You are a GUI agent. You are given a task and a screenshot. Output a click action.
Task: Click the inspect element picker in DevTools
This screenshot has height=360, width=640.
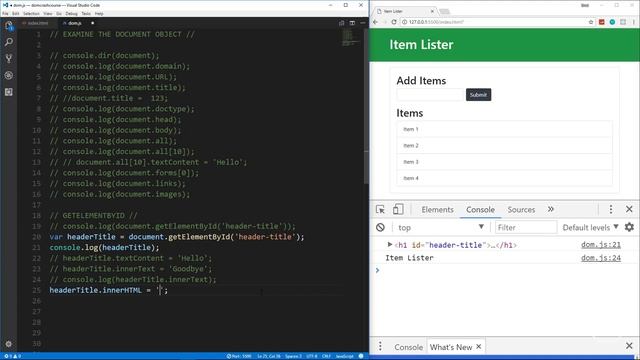[380, 209]
